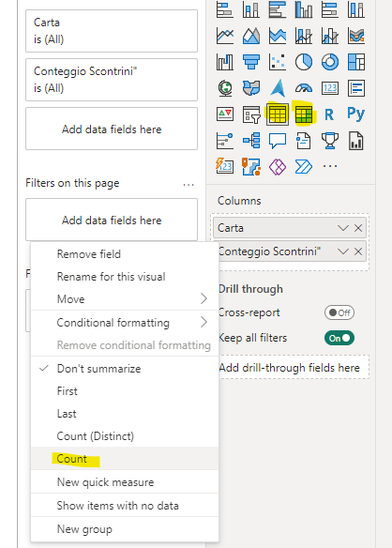This screenshot has width=392, height=548.
Task: Insert an area chart visual
Action: pyautogui.click(x=251, y=36)
